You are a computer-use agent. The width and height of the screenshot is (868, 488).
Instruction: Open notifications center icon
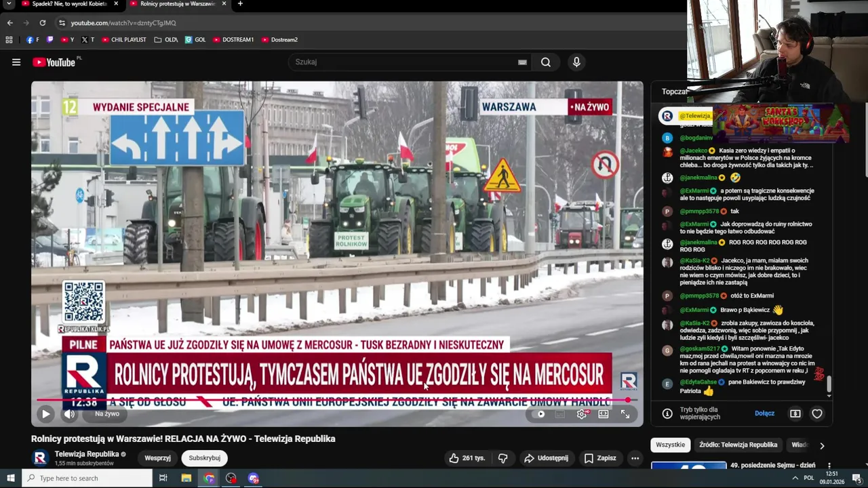coord(856,479)
